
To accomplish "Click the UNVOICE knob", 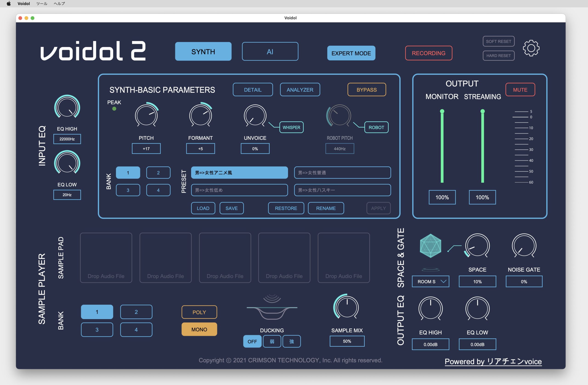I will (255, 115).
